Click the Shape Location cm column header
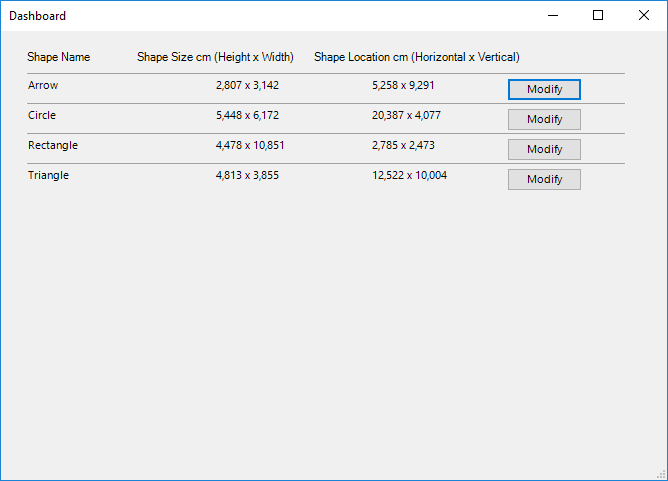Viewport: 668px width, 481px height. pyautogui.click(x=417, y=57)
